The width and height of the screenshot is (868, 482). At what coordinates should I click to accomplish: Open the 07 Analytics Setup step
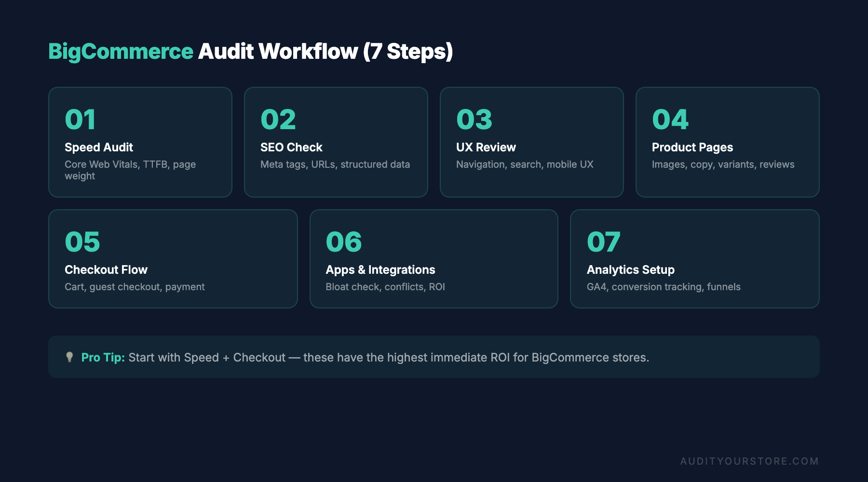[x=695, y=259]
